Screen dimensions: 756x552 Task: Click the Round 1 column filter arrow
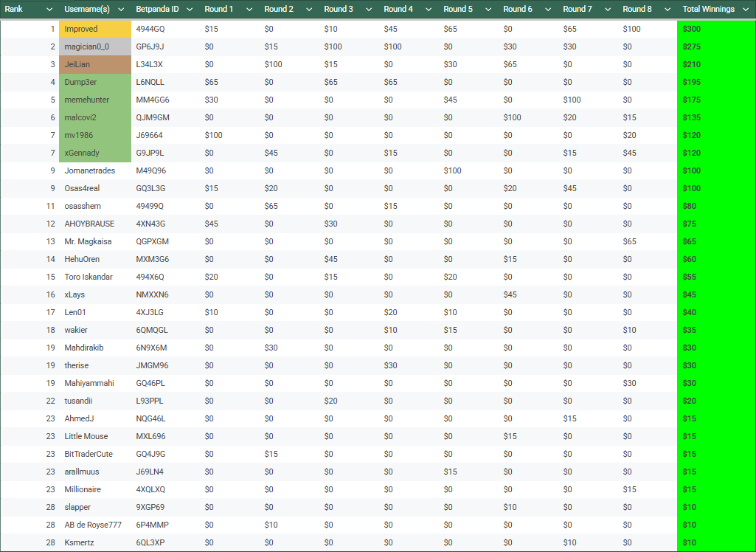tap(249, 10)
